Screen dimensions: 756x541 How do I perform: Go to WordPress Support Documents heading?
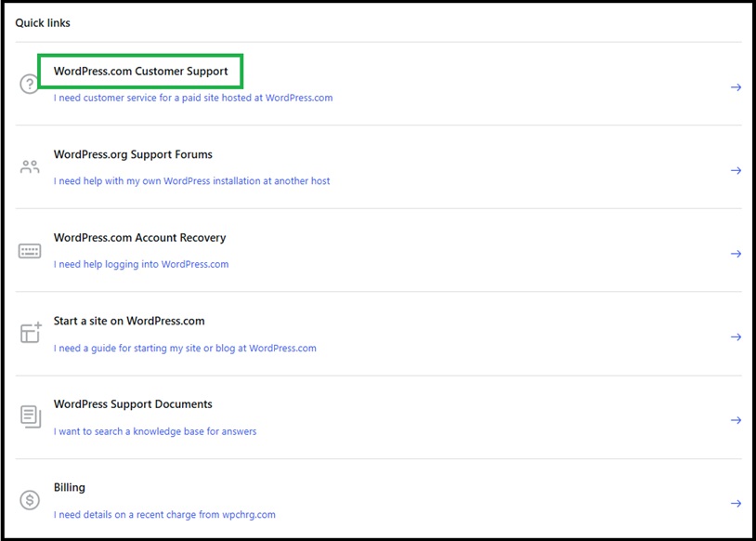[133, 404]
